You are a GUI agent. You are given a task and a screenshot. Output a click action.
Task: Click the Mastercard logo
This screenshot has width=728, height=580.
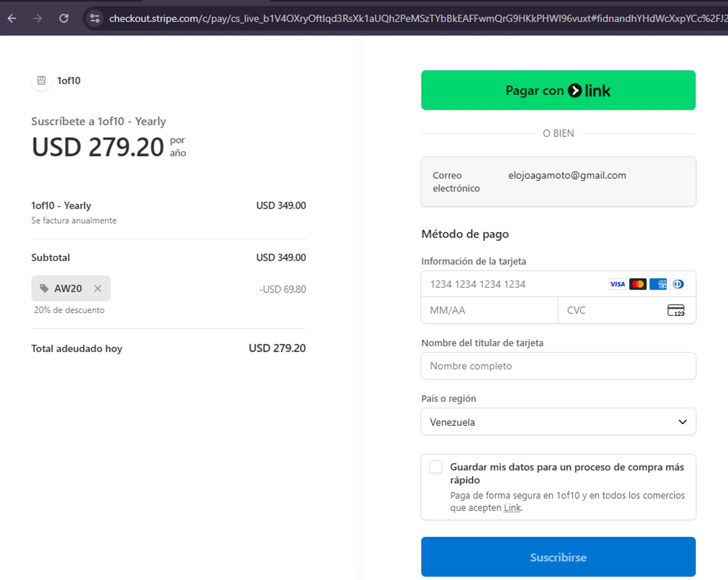click(638, 284)
